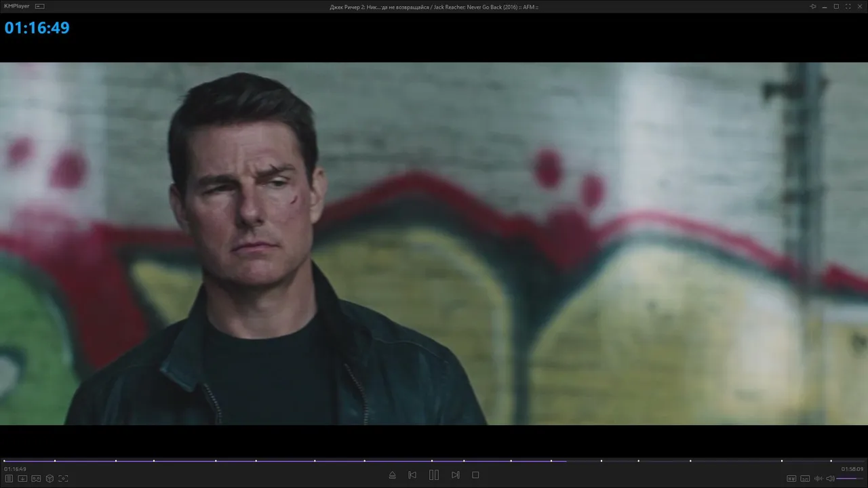Screen dimensions: 868x488
Task: Close the KMPlayer window
Action: coord(859,6)
